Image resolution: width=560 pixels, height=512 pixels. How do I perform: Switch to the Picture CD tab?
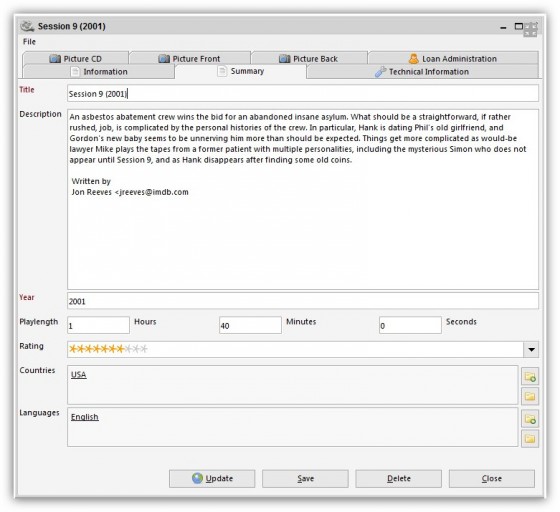tap(75, 59)
